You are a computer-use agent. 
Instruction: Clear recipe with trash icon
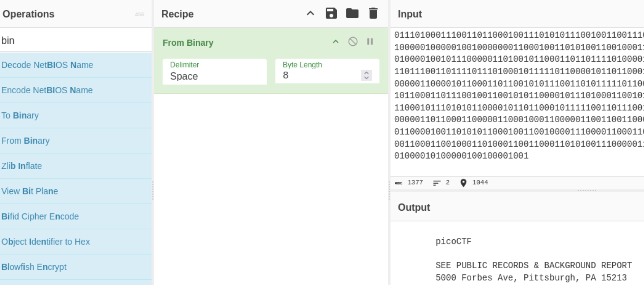point(373,13)
